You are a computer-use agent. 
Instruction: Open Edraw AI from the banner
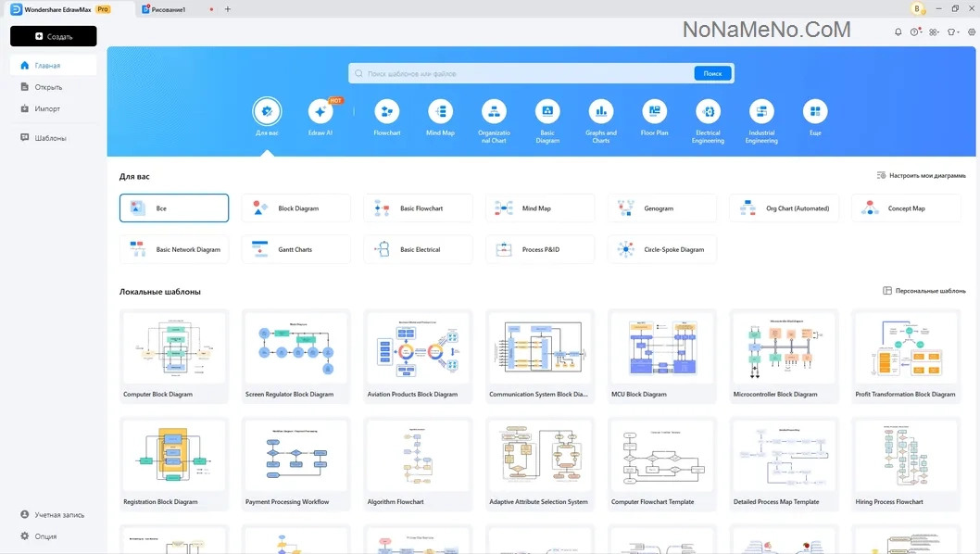click(x=320, y=112)
